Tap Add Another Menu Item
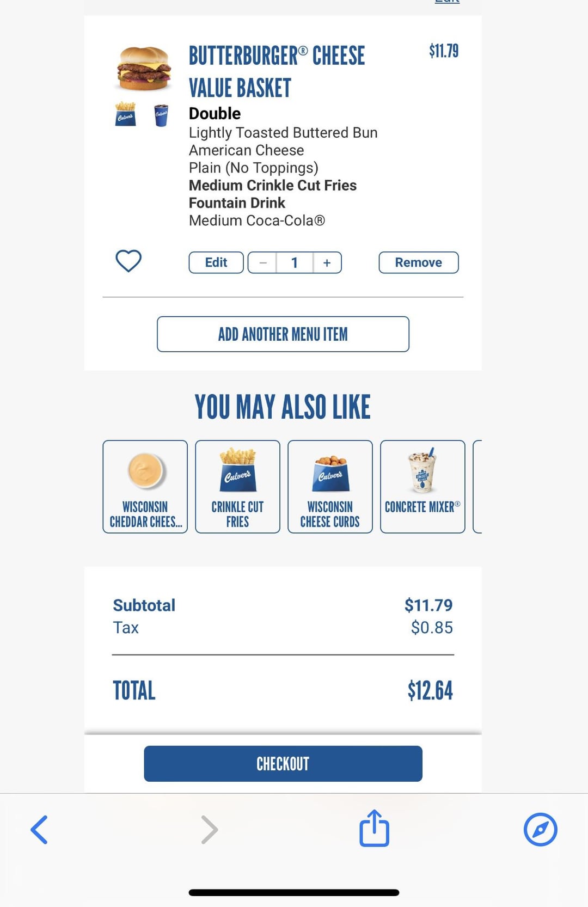 pos(283,334)
